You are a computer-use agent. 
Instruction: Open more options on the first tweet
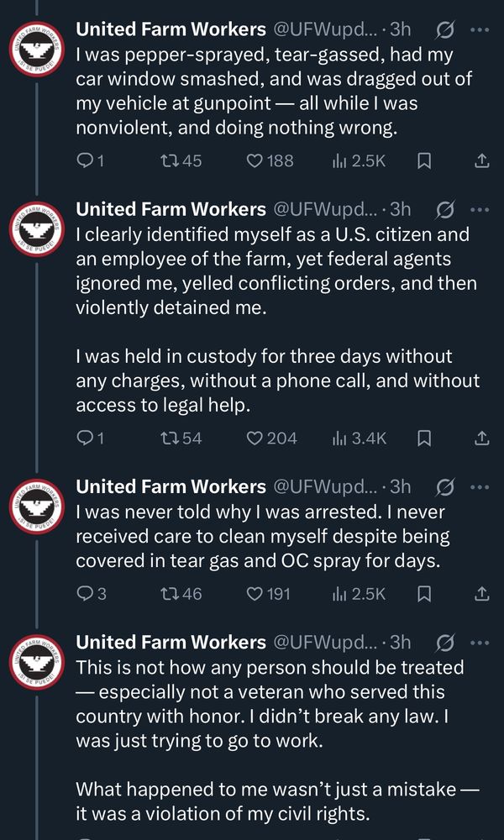[x=480, y=29]
